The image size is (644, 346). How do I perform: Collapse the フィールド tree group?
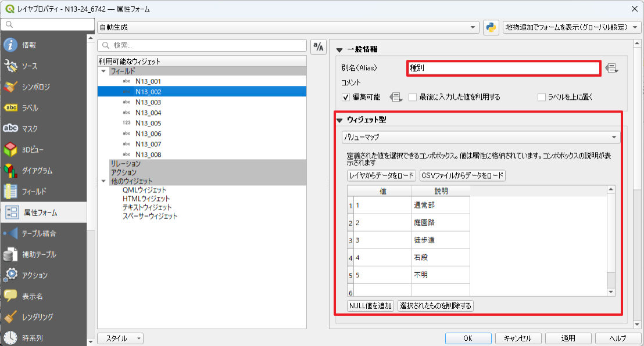104,71
